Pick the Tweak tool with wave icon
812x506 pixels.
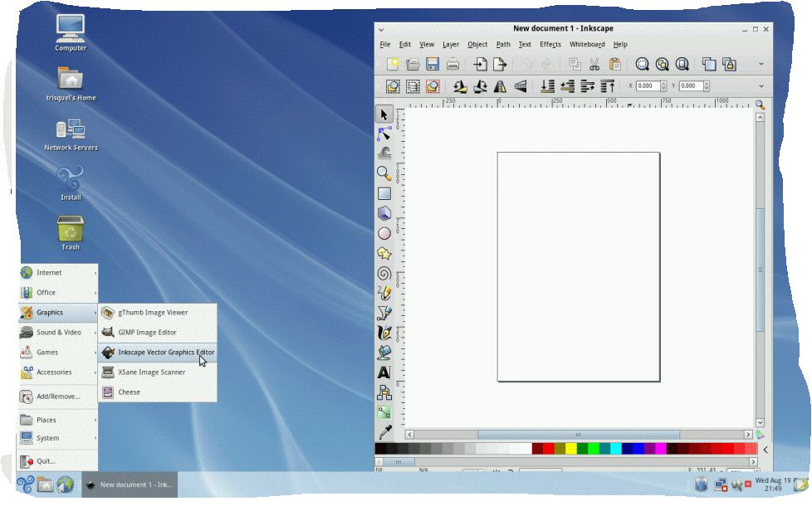point(384,153)
